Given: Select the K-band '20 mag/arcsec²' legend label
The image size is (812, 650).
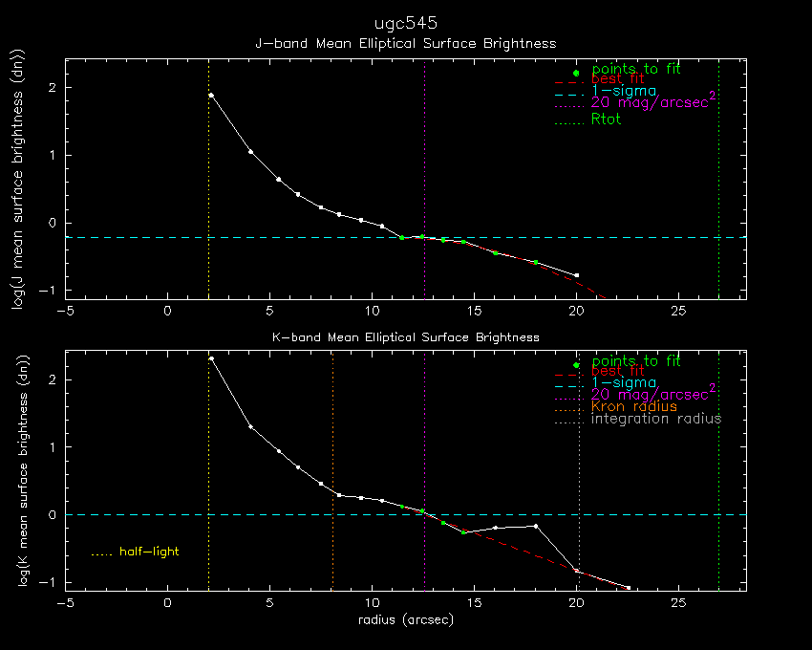Looking at the screenshot, I should coord(654,394).
